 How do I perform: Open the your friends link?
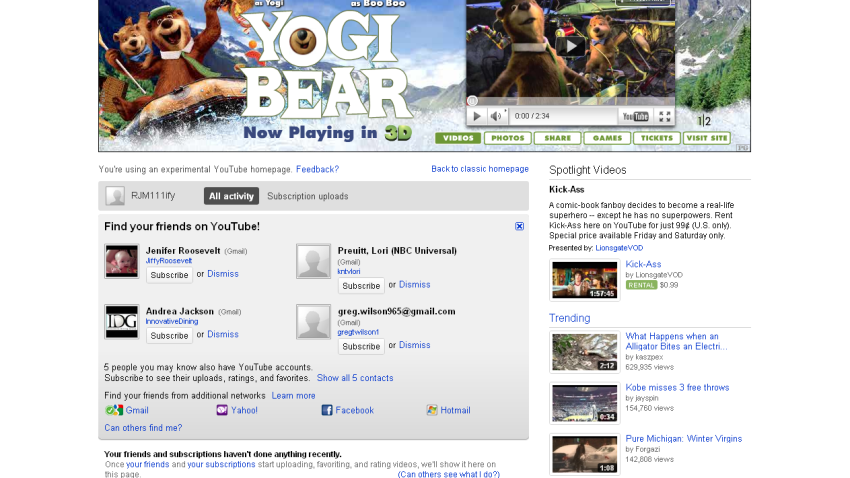[147, 464]
